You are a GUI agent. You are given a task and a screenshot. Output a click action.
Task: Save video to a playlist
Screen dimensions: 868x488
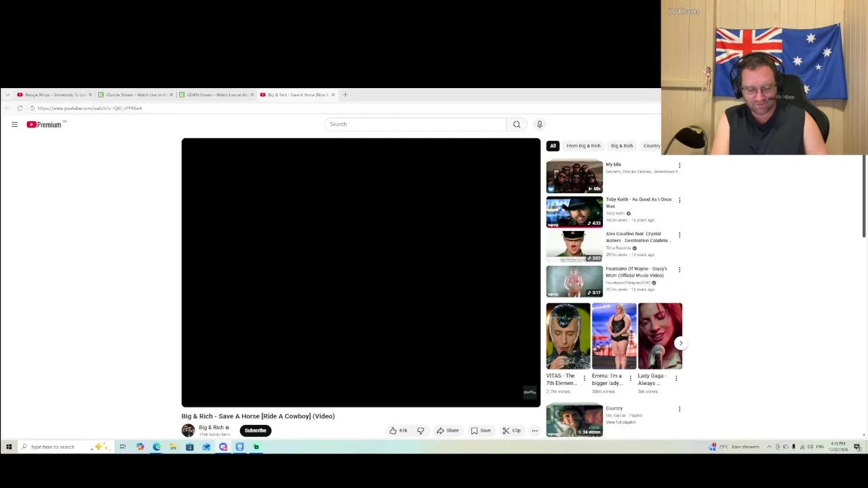tap(481, 430)
